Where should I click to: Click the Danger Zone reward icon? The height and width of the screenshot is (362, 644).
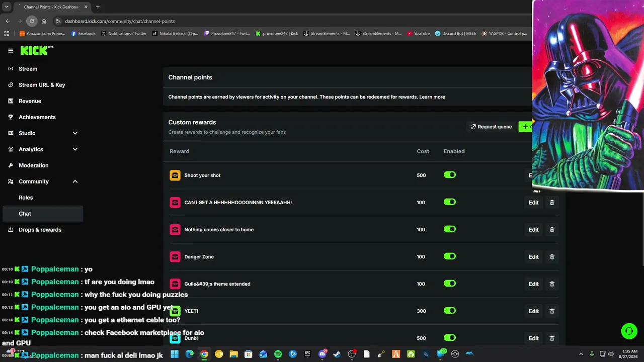[x=175, y=257]
